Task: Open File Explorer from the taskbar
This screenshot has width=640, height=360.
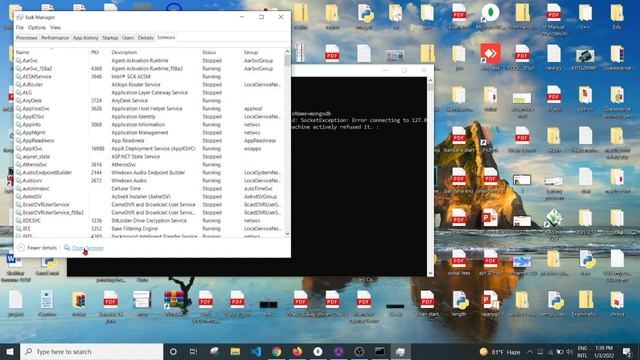Action: coord(235,351)
